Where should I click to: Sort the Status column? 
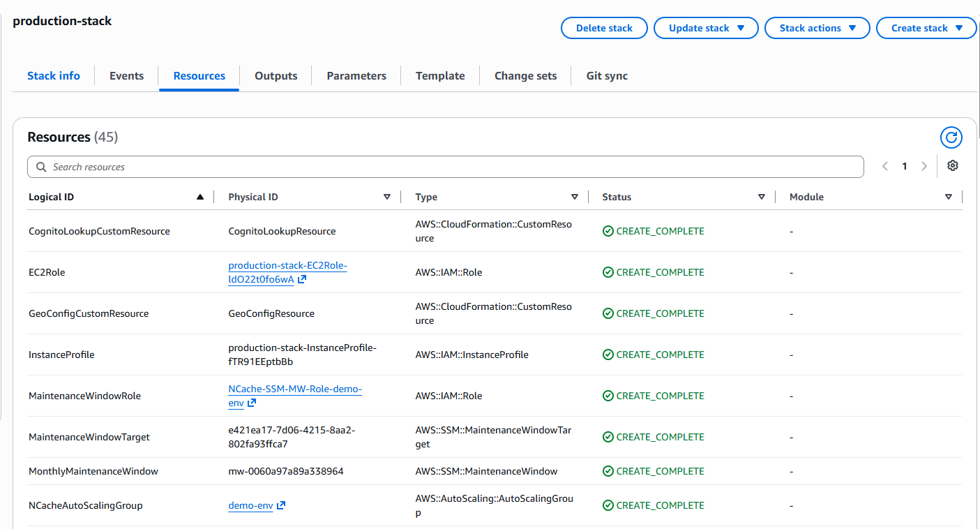762,197
